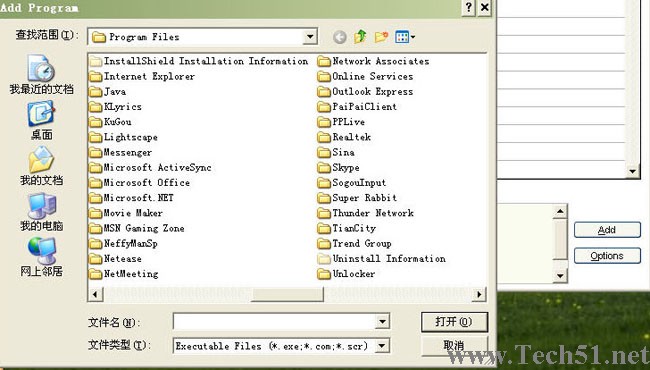Select the Super Rabbit folder
The height and width of the screenshot is (370, 650).
[x=357, y=198]
